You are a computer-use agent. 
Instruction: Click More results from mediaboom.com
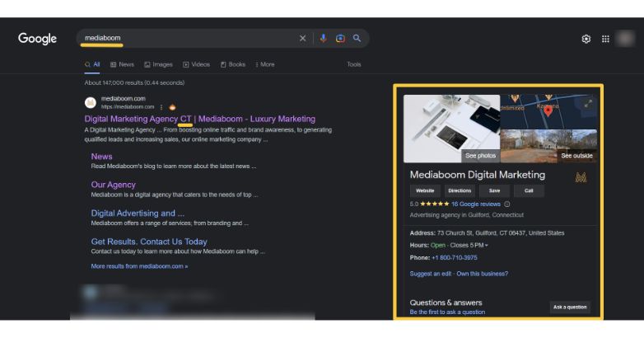(x=139, y=266)
